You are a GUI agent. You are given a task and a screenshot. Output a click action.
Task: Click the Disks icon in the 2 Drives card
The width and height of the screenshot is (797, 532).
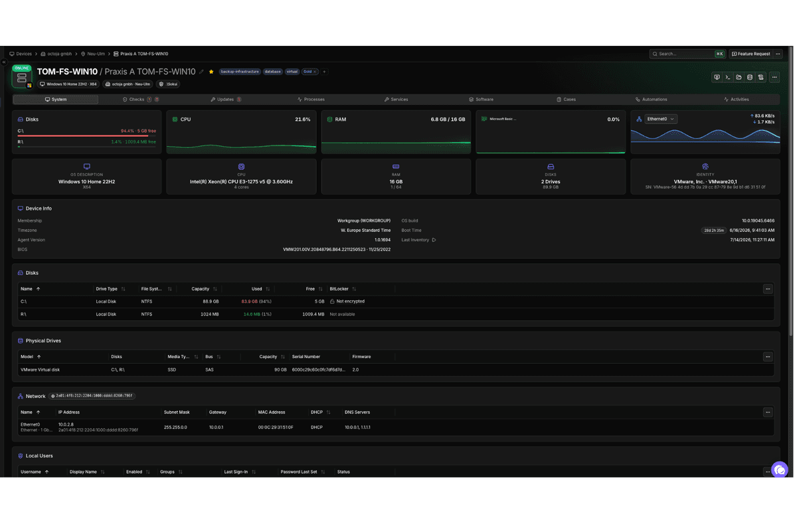tap(551, 167)
